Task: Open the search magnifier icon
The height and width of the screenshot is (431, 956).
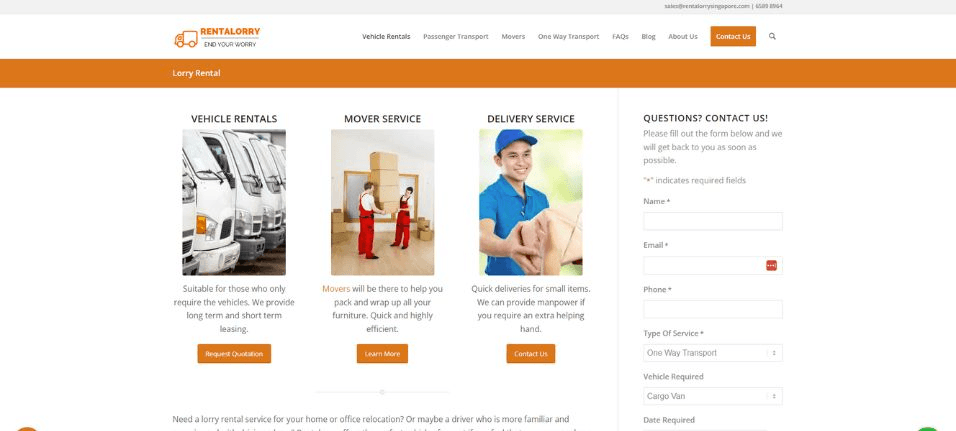Action: 772,37
